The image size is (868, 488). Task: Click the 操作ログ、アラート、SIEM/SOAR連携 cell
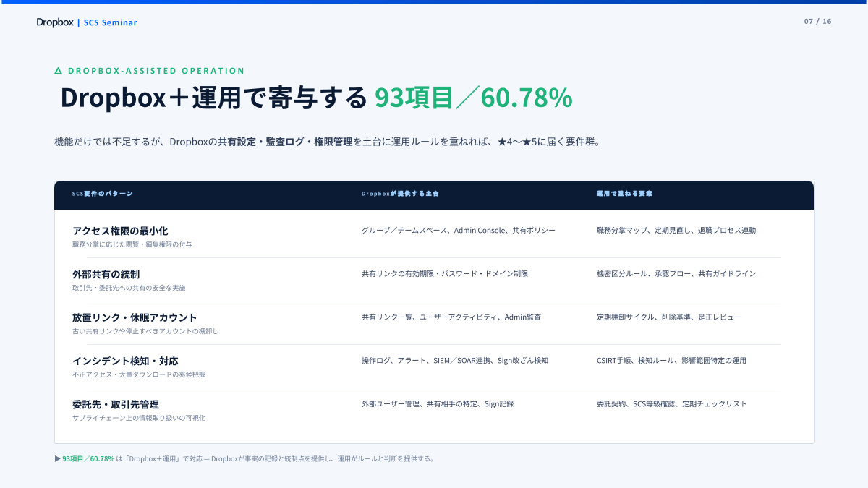coord(455,361)
